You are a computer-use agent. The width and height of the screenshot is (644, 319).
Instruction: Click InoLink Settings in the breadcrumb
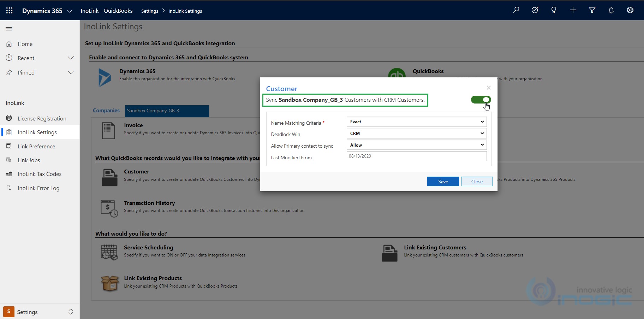185,11
